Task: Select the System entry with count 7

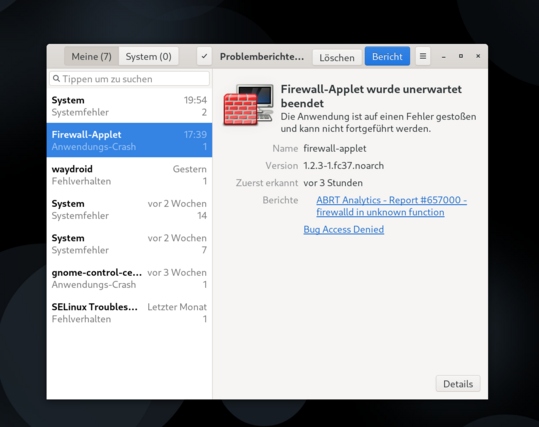Action: [x=129, y=244]
